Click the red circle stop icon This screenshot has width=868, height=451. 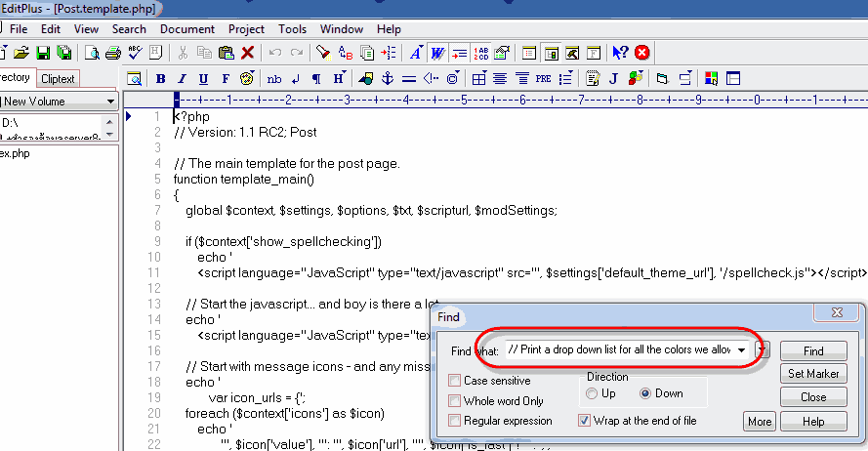(x=641, y=53)
